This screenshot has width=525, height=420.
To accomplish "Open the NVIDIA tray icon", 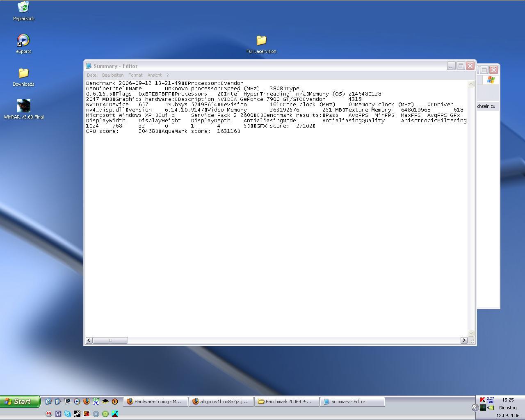I will point(491,408).
